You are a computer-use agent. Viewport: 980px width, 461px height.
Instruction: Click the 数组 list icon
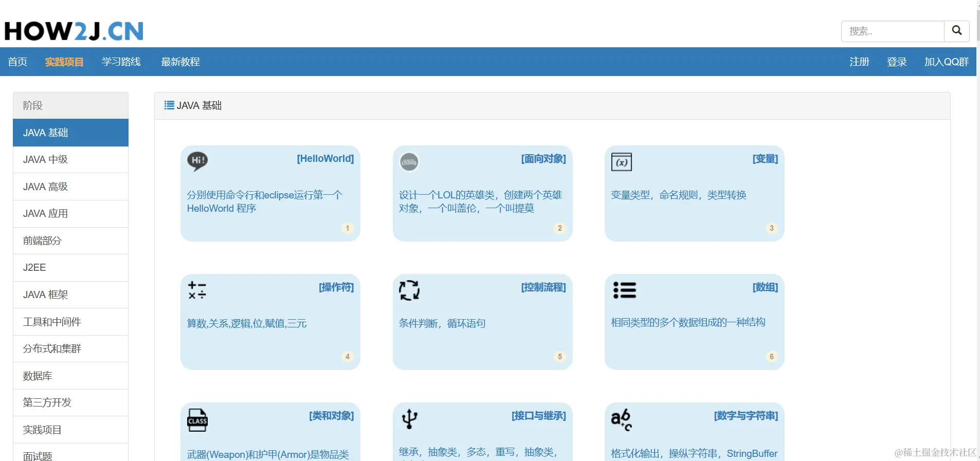pos(625,290)
